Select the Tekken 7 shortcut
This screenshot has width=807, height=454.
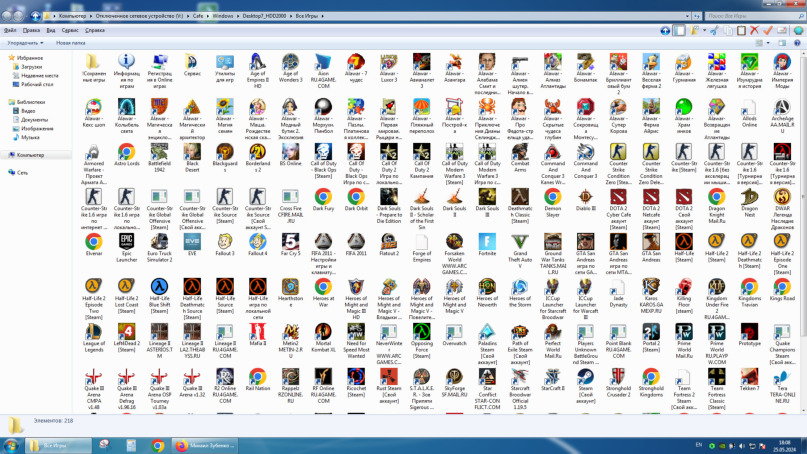click(x=749, y=378)
